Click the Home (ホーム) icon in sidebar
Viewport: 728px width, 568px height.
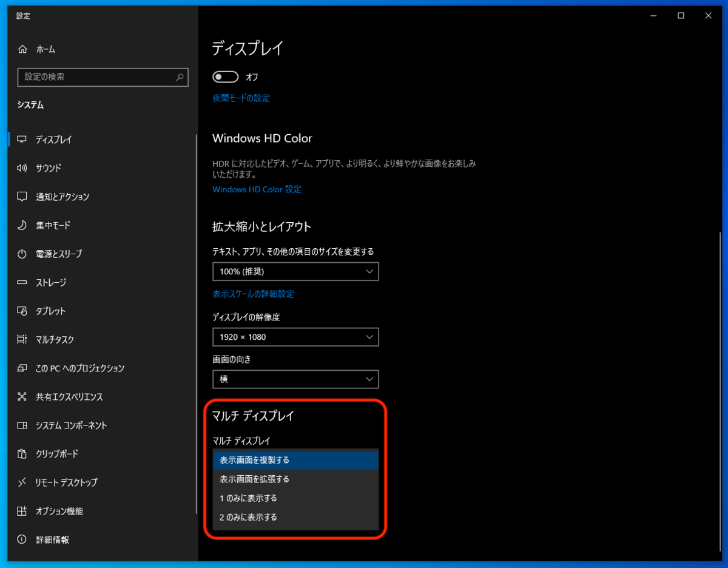[x=22, y=49]
